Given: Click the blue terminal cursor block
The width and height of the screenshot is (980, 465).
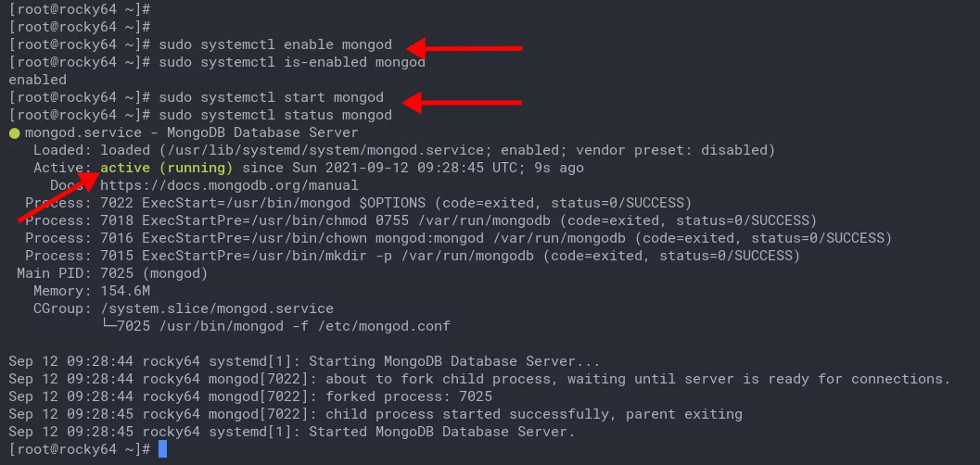Looking at the screenshot, I should (x=162, y=448).
